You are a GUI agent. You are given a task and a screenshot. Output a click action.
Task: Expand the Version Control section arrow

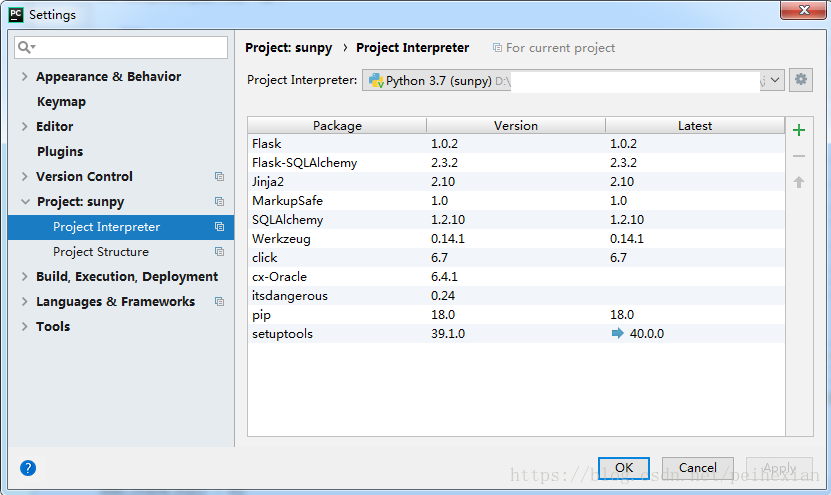[24, 176]
